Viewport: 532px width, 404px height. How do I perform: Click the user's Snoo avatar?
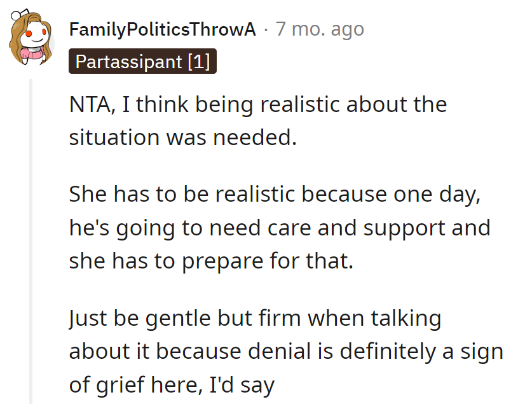tap(31, 38)
